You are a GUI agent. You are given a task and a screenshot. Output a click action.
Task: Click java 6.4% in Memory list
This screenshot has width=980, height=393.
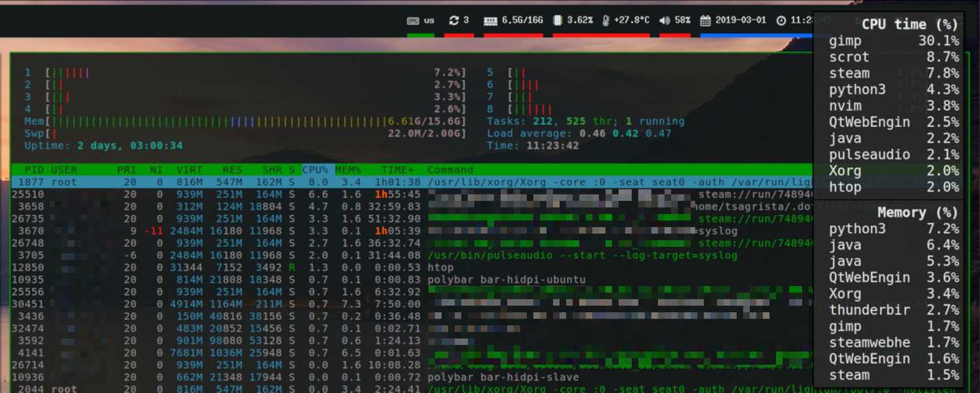[x=894, y=245]
